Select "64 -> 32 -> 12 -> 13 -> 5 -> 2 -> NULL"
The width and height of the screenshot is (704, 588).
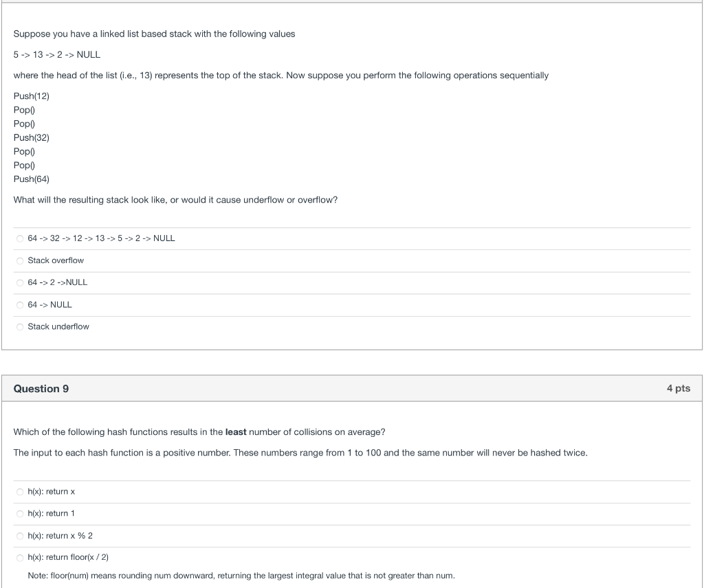click(101, 238)
